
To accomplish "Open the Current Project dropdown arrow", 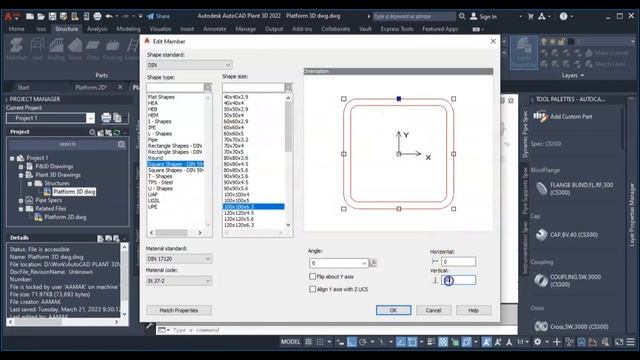I will pos(90,118).
